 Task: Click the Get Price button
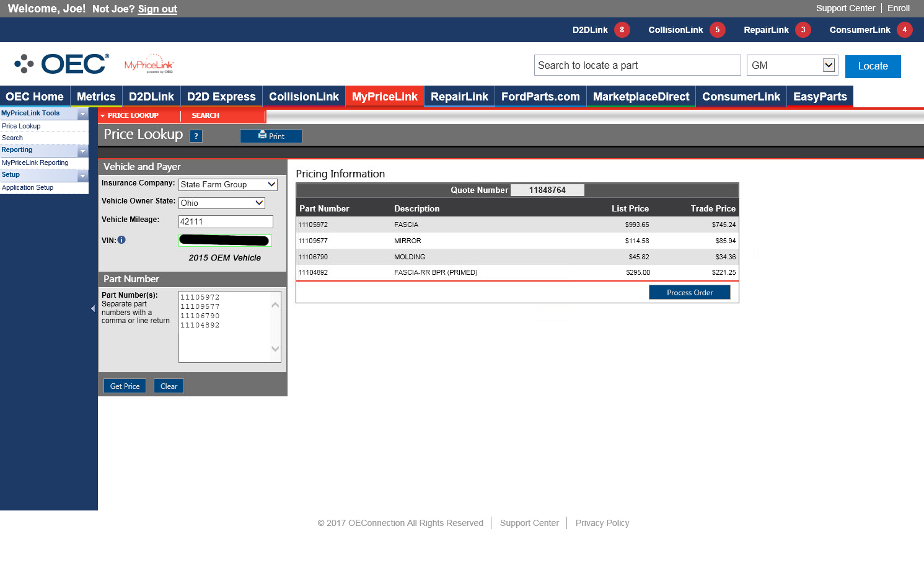coord(125,386)
